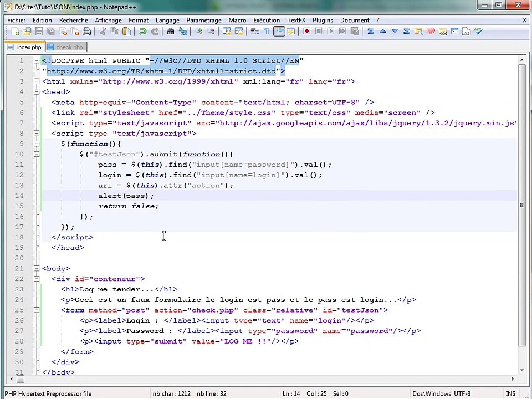
Task: Click the blue up triangle icon
Action: [383, 32]
